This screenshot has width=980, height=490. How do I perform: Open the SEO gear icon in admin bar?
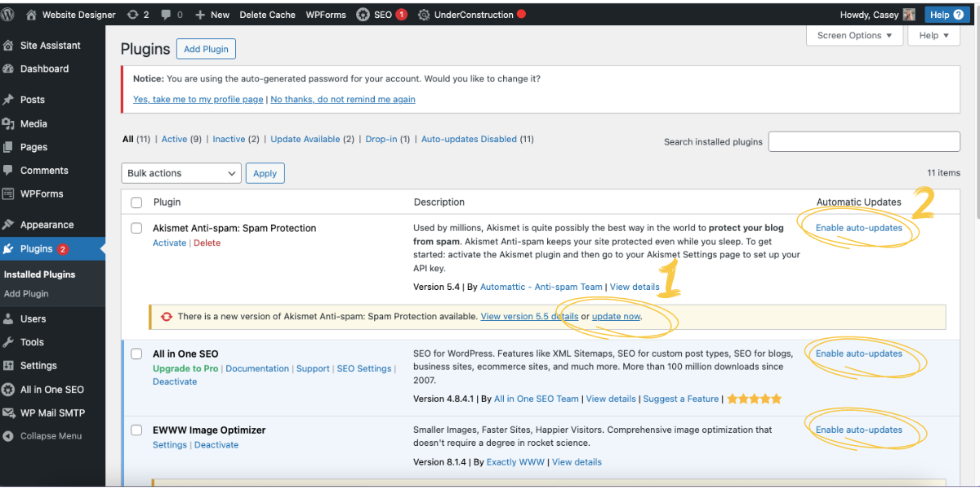click(x=363, y=15)
